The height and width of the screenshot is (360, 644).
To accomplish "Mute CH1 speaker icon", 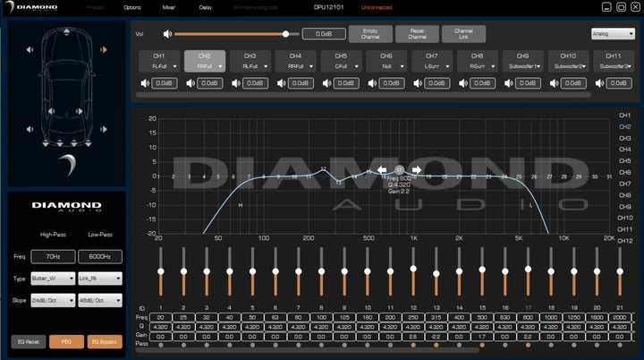I will coord(145,83).
